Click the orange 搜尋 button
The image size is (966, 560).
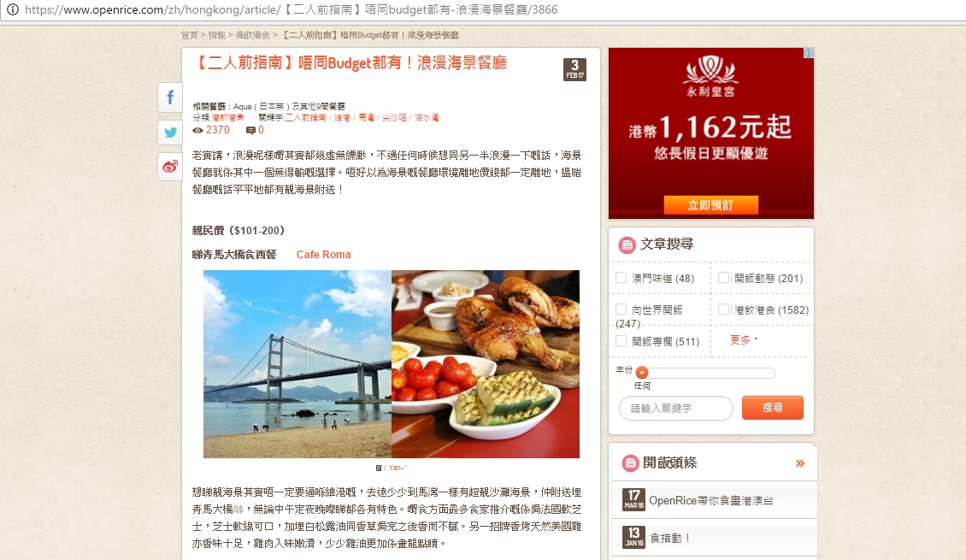click(x=773, y=408)
